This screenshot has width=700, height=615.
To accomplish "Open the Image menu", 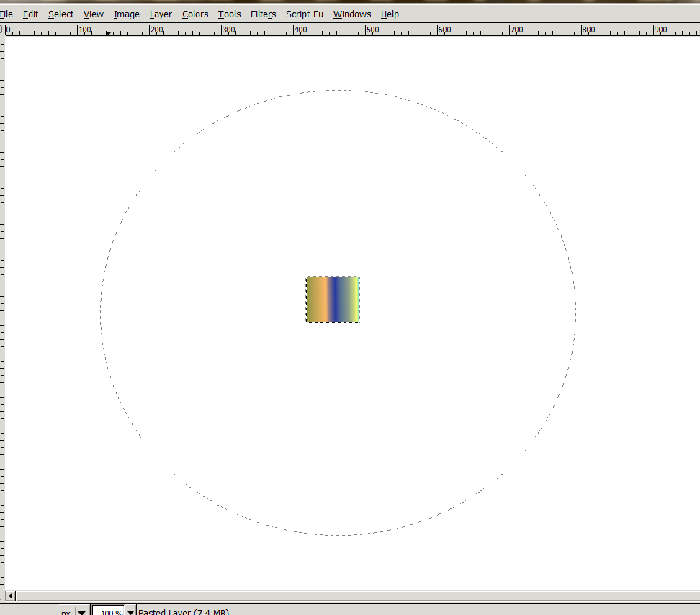I will (126, 14).
